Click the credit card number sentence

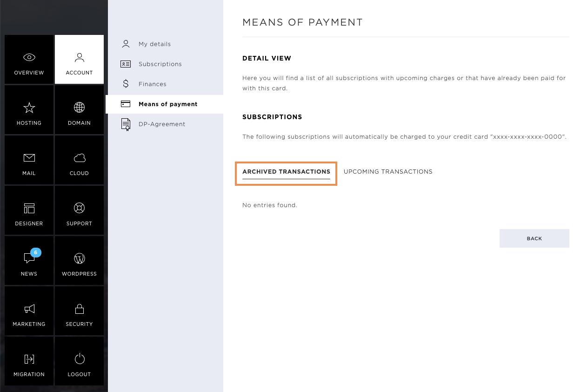404,137
